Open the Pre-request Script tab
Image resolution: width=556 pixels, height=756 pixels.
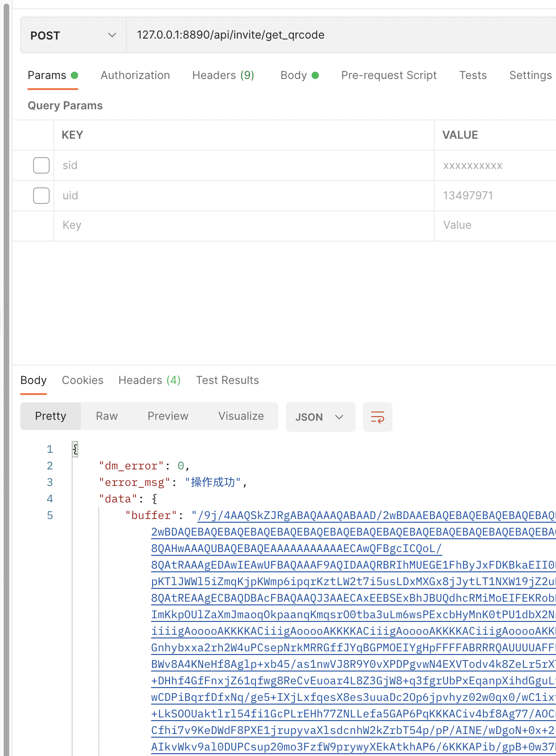point(389,75)
